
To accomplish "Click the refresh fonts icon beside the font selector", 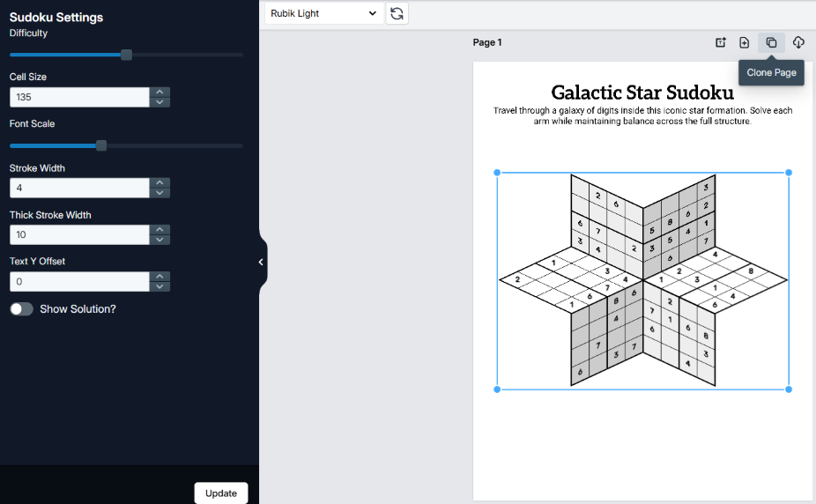I will pos(397,13).
